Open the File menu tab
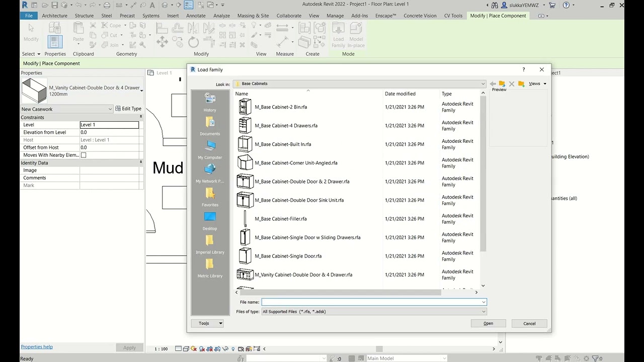Image resolution: width=644 pixels, height=362 pixels. point(29,16)
